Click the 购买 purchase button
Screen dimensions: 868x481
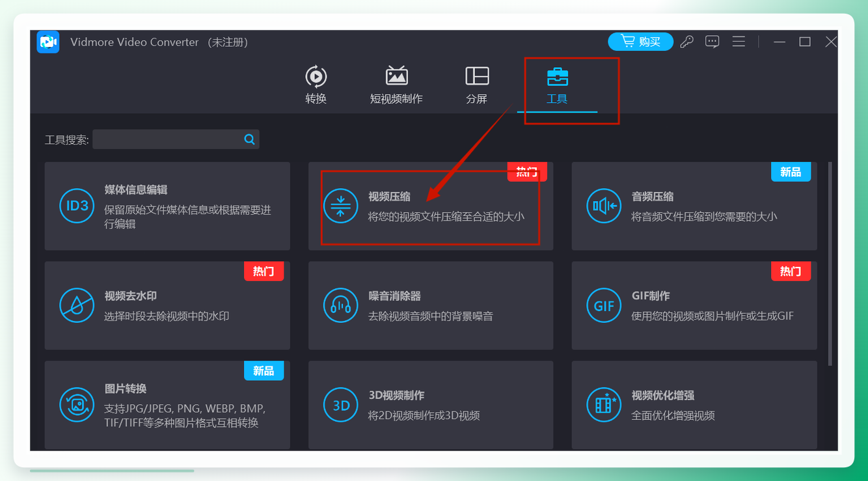tap(640, 42)
